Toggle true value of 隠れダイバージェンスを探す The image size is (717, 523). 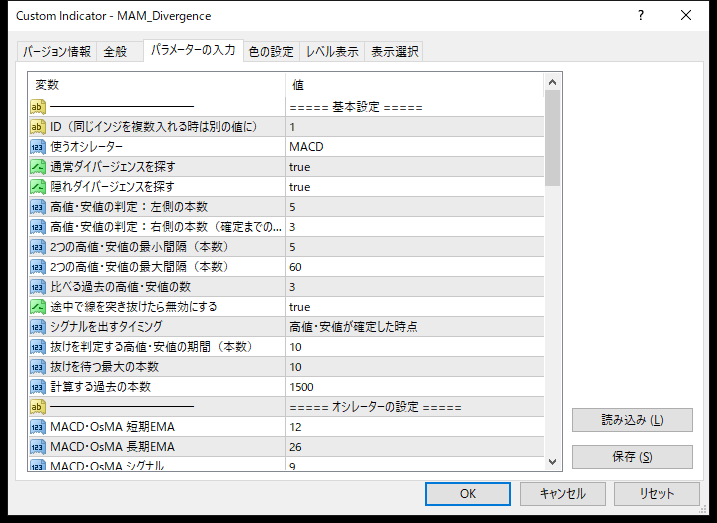tap(415, 187)
